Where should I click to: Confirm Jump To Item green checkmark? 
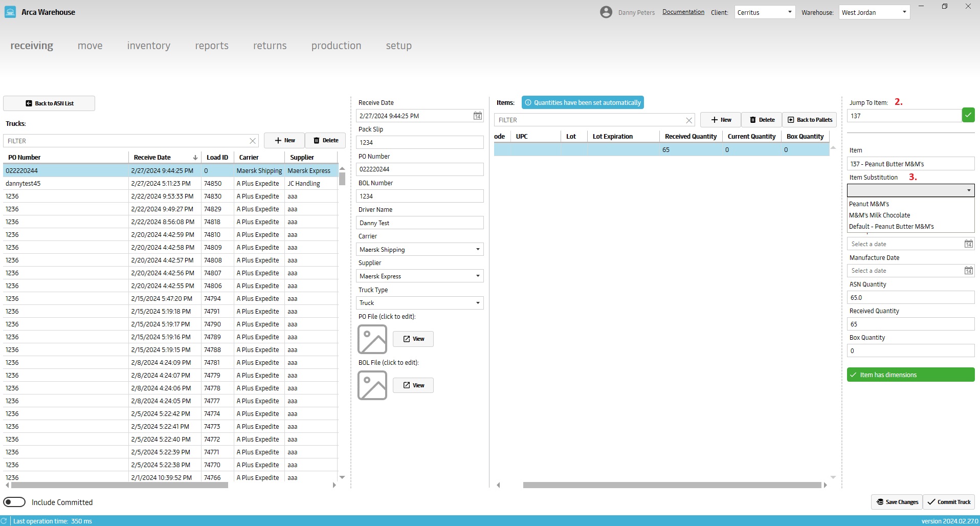968,115
